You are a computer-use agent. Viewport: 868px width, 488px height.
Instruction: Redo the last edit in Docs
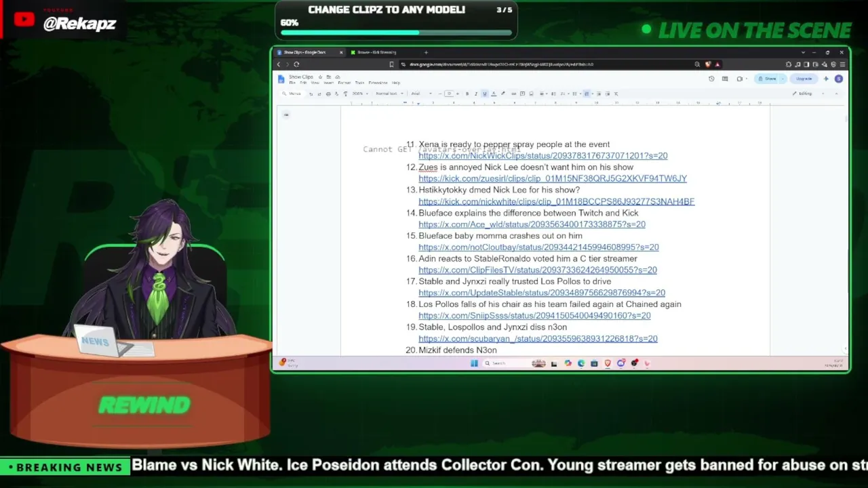319,94
